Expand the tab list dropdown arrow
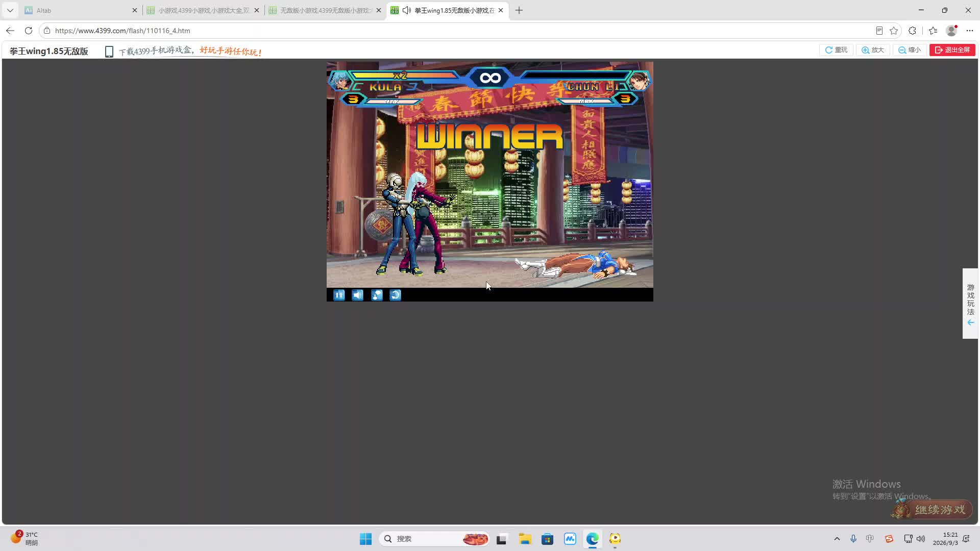Viewport: 980px width, 551px height. 10,10
